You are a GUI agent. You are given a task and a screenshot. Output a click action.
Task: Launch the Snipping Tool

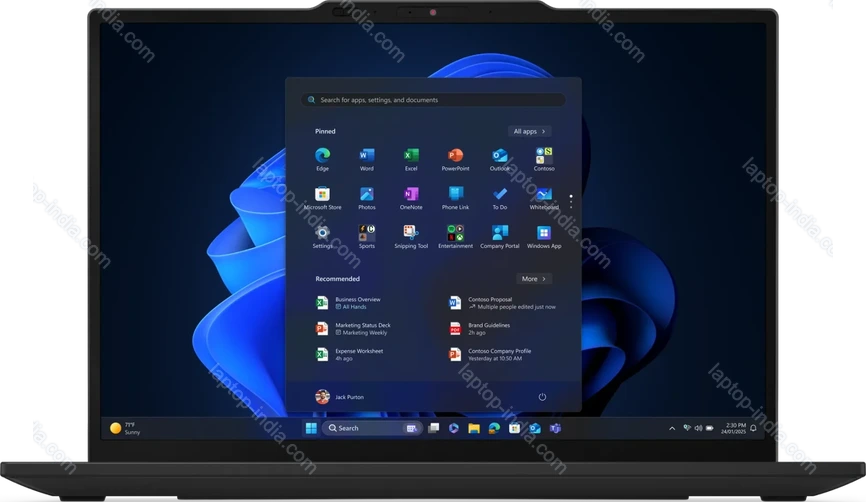(410, 233)
